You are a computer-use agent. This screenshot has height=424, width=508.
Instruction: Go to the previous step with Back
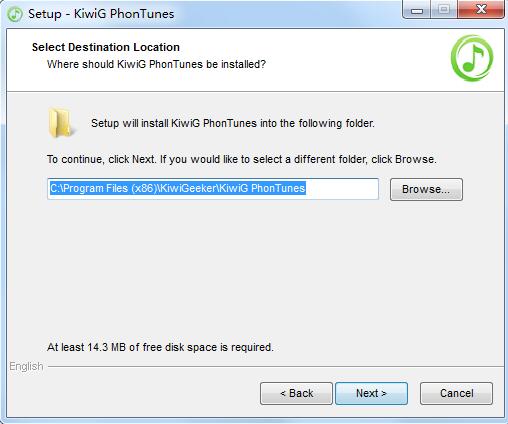pos(296,393)
